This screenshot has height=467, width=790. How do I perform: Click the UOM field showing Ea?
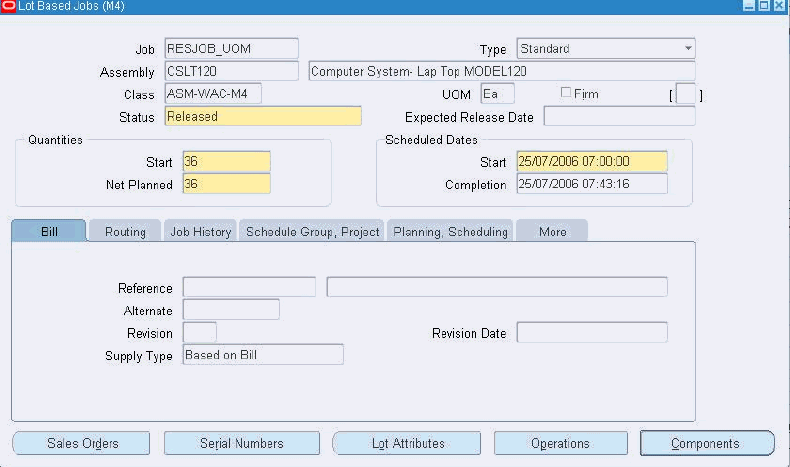(x=498, y=94)
